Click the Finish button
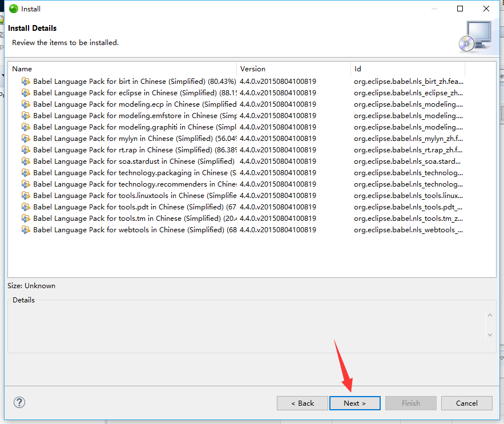The image size is (504, 424). pyautogui.click(x=411, y=403)
